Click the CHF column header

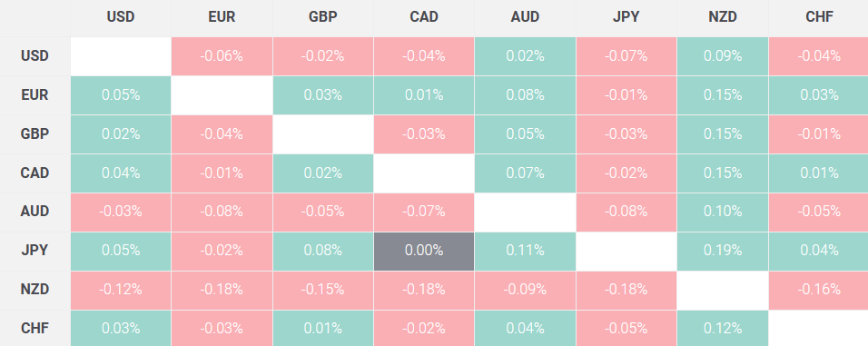[819, 18]
